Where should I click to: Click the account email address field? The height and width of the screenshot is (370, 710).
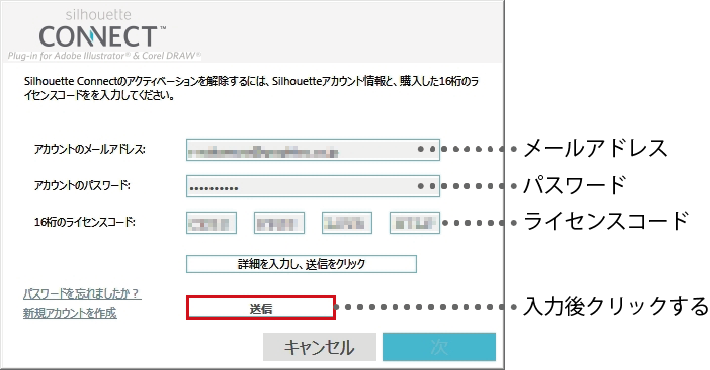pyautogui.click(x=313, y=149)
